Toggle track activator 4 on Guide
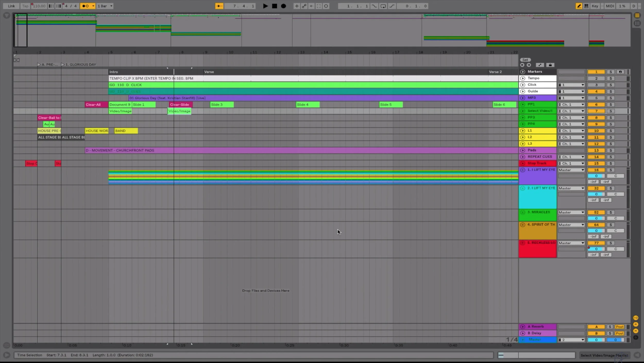 (596, 91)
